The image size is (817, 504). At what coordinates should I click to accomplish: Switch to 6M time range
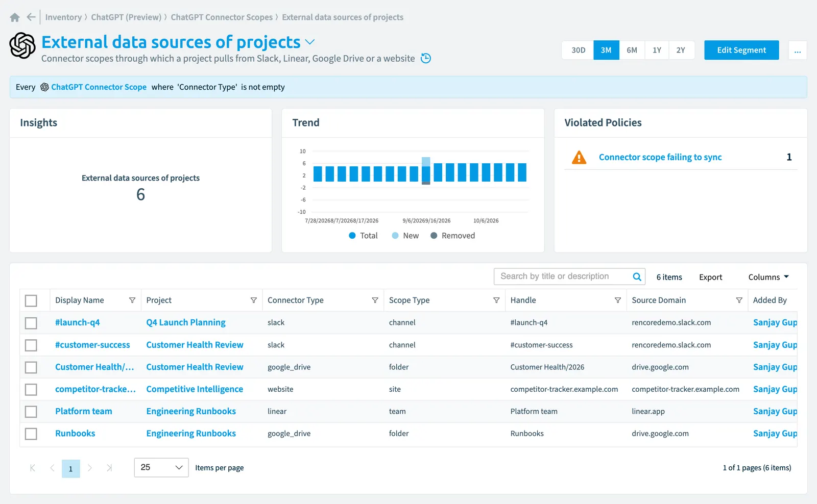[x=632, y=50]
